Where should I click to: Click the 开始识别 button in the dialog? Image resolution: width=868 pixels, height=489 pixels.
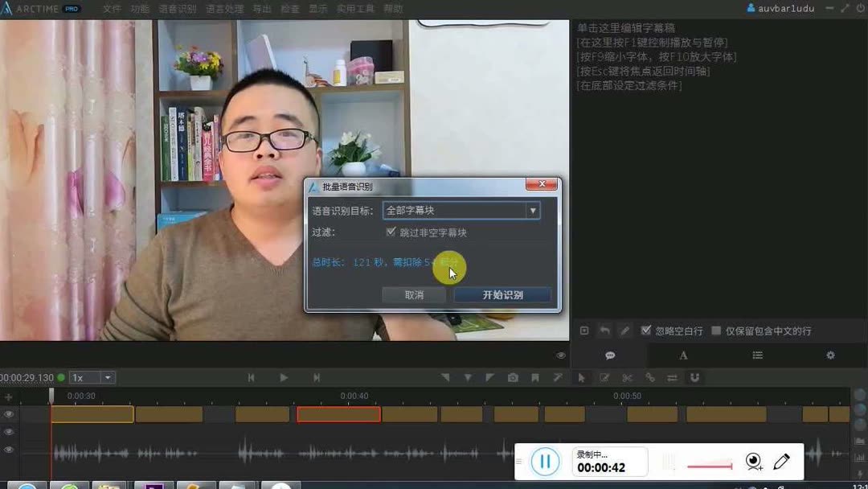click(x=502, y=294)
